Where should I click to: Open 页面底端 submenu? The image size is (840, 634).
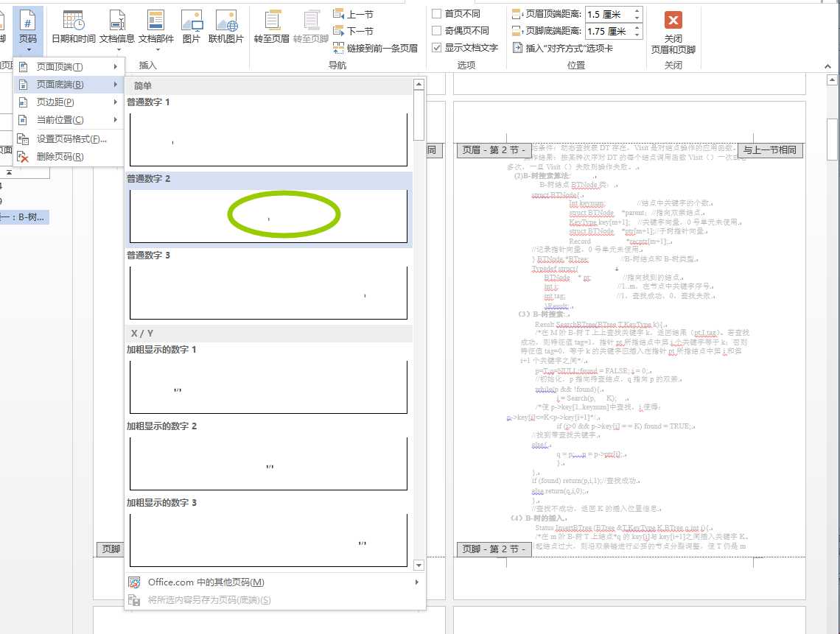click(69, 85)
